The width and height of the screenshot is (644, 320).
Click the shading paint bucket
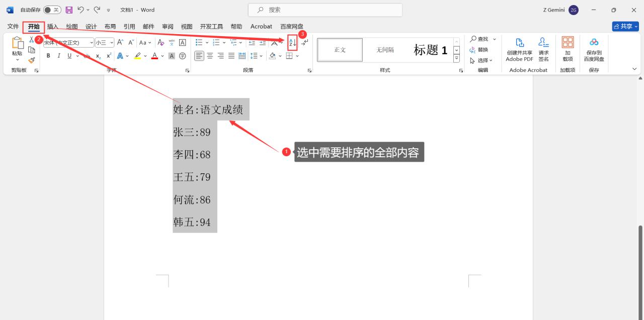pyautogui.click(x=272, y=56)
